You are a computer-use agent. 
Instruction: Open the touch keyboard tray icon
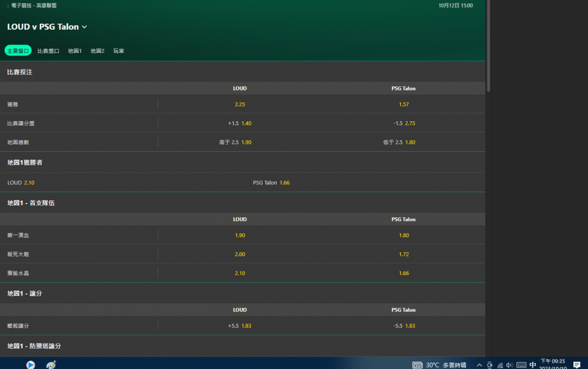521,365
